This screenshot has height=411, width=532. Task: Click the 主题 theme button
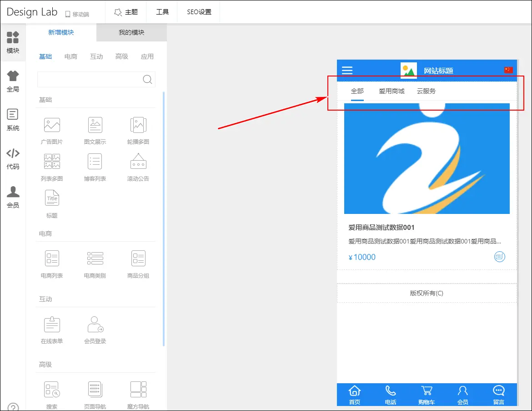[126, 12]
